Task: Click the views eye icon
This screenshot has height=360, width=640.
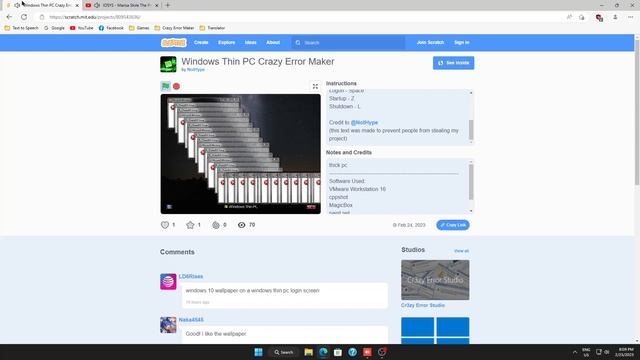Action: pos(242,225)
